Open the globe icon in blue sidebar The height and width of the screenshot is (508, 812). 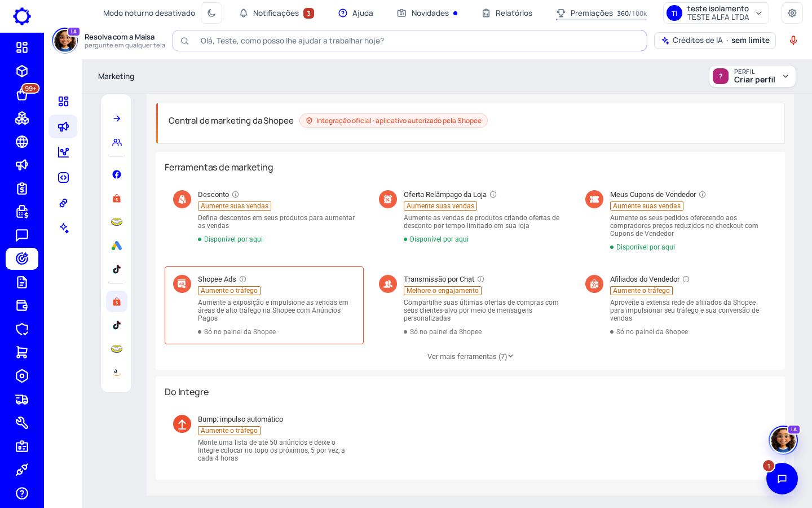point(22,142)
